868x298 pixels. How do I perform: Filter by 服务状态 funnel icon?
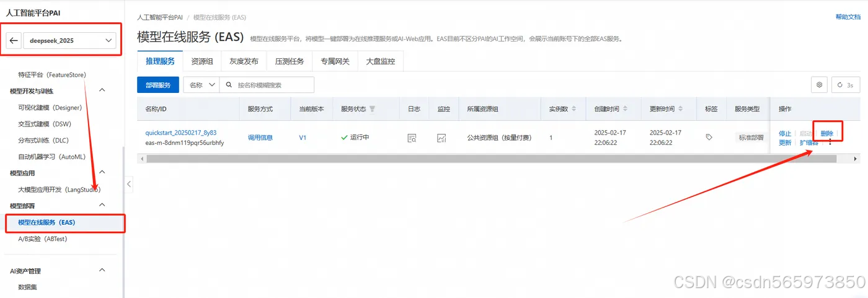tap(373, 109)
